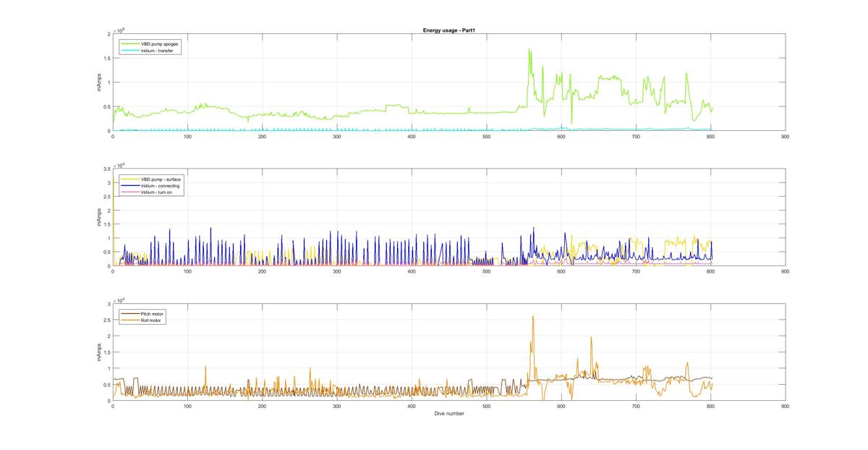This screenshot has height=450, width=868.
Task: Click cyan line sample beside Iridium - transfer
Action: tap(130, 51)
